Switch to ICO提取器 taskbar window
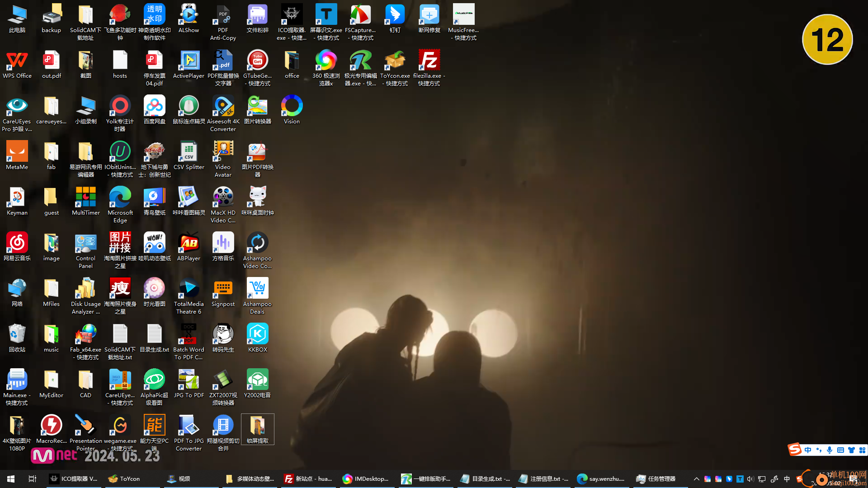Screen dimensions: 868x488 (x=74, y=479)
